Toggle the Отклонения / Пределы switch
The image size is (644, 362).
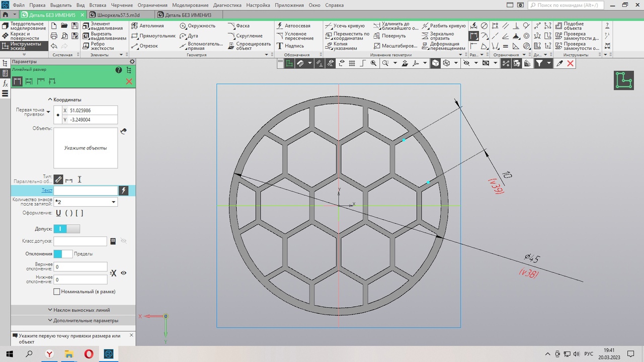(x=63, y=254)
